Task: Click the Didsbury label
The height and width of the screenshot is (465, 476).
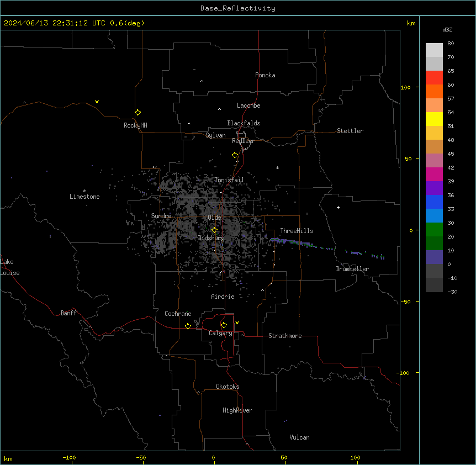Action: click(x=211, y=238)
